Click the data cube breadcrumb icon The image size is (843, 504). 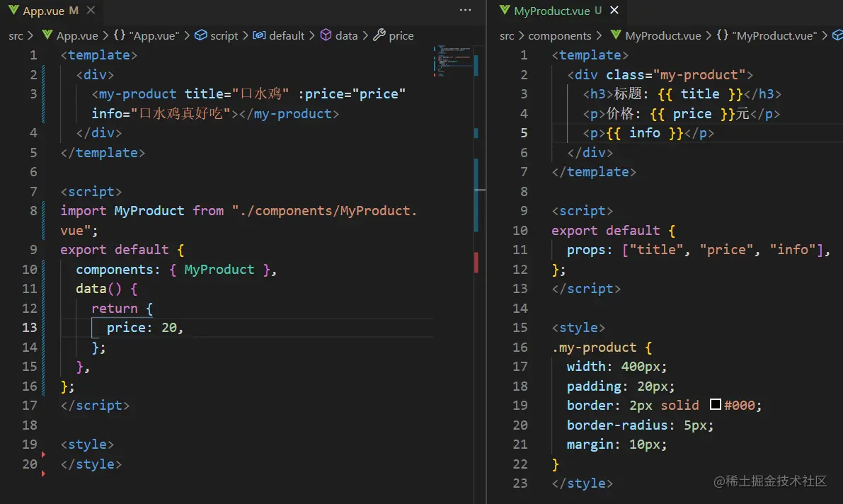coord(326,35)
